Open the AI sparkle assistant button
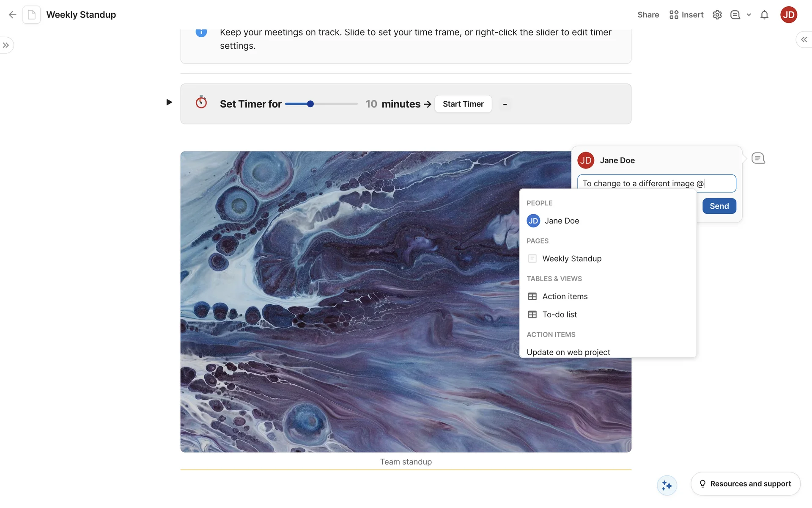The width and height of the screenshot is (812, 508). click(x=667, y=485)
